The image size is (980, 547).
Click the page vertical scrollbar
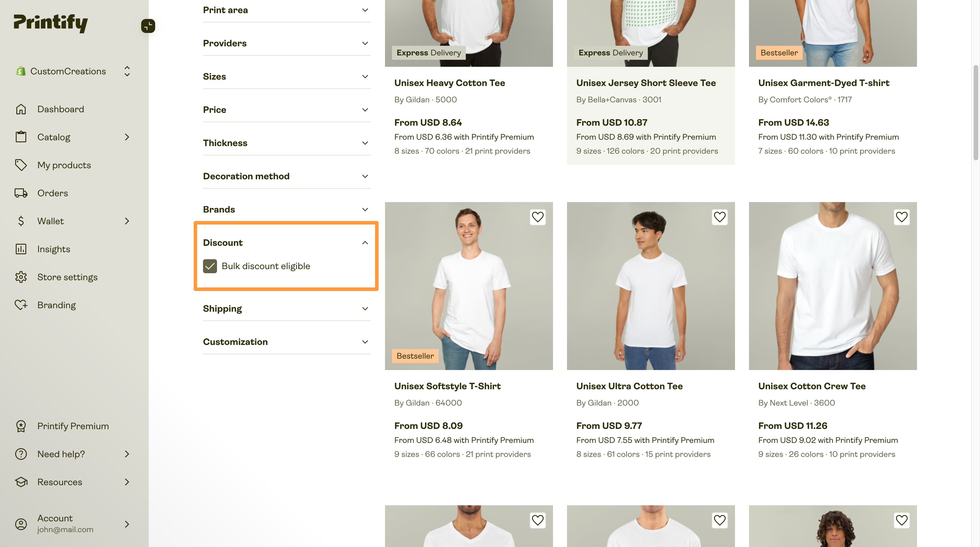pyautogui.click(x=975, y=113)
